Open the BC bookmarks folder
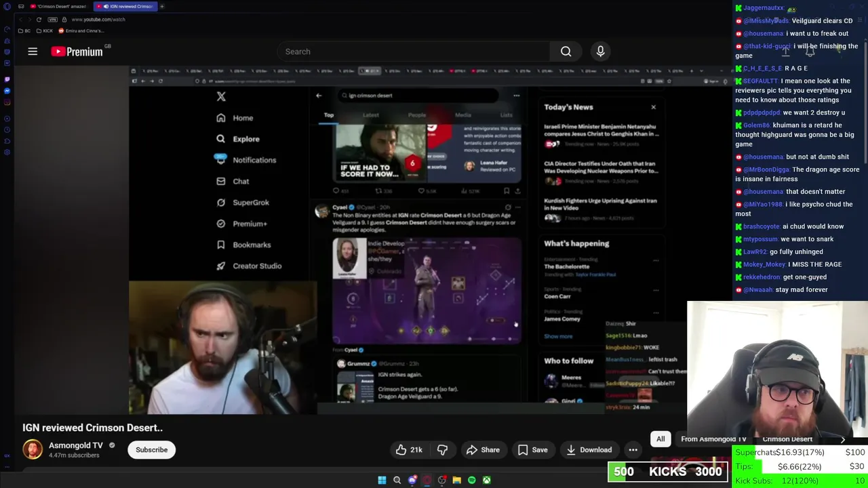868x488 pixels. pos(24,30)
